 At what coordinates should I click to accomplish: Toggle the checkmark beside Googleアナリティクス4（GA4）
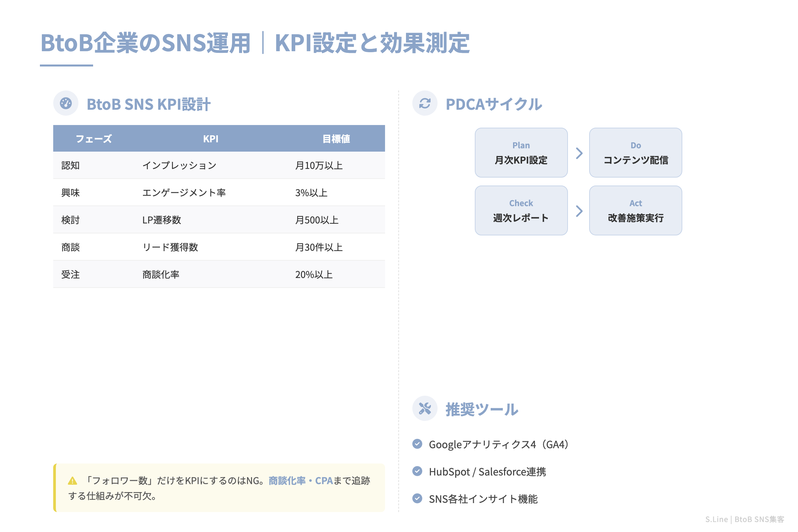pyautogui.click(x=418, y=445)
